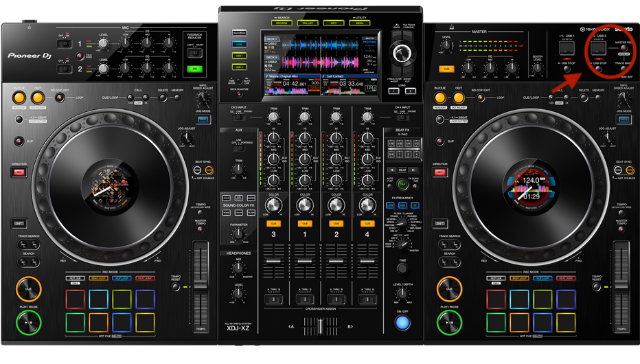
Task: Hit the right deck PLAY/PAUSE button
Action: click(449, 322)
